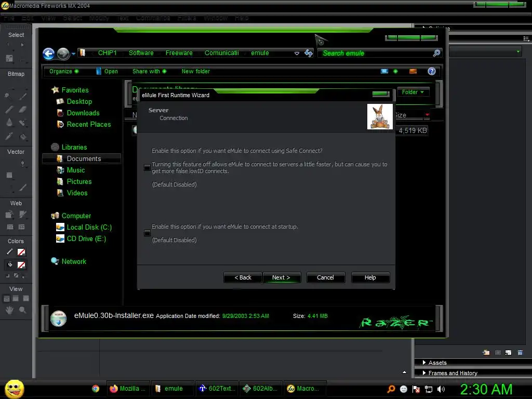The image size is (532, 399).
Task: Click the Help button in wizard
Action: coord(370,277)
